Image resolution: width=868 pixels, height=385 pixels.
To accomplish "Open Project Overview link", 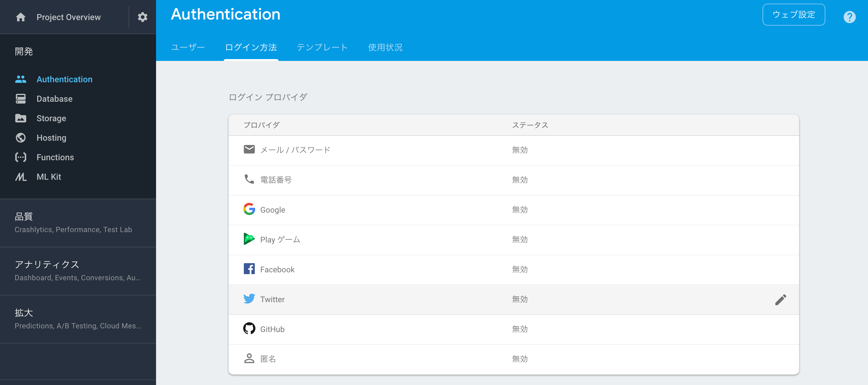I will (68, 17).
